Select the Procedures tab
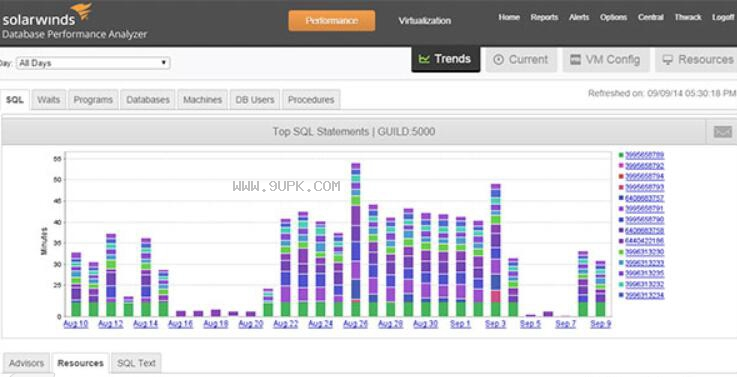Viewport: 737px width, 377px height. coord(311,100)
